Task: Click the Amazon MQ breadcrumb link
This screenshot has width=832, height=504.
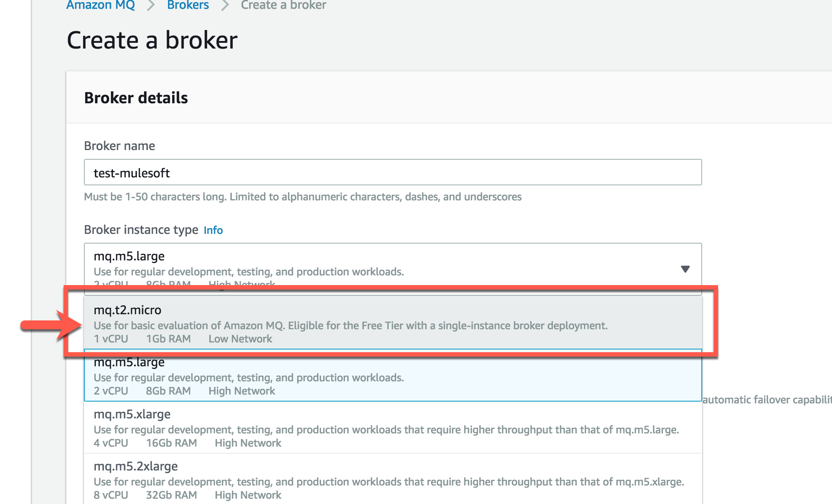Action: [100, 5]
